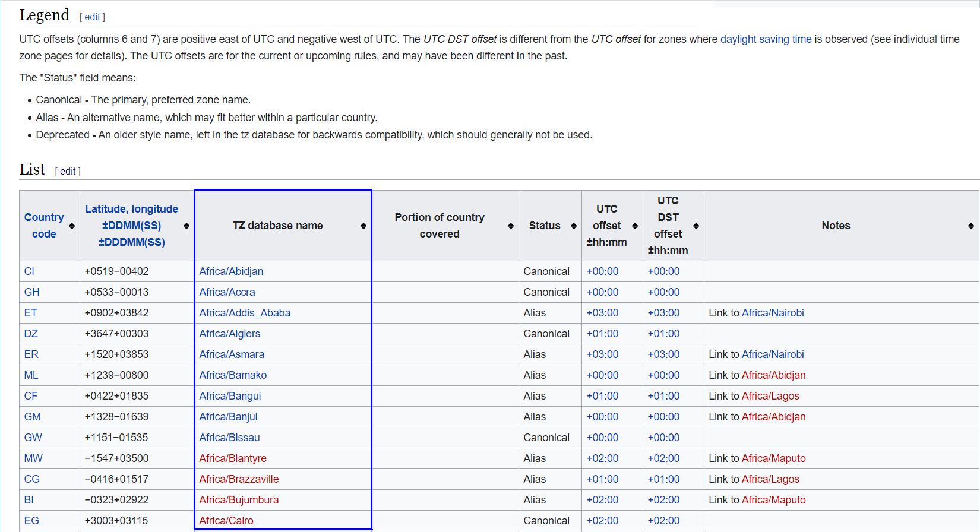Edit the Legend section

92,17
